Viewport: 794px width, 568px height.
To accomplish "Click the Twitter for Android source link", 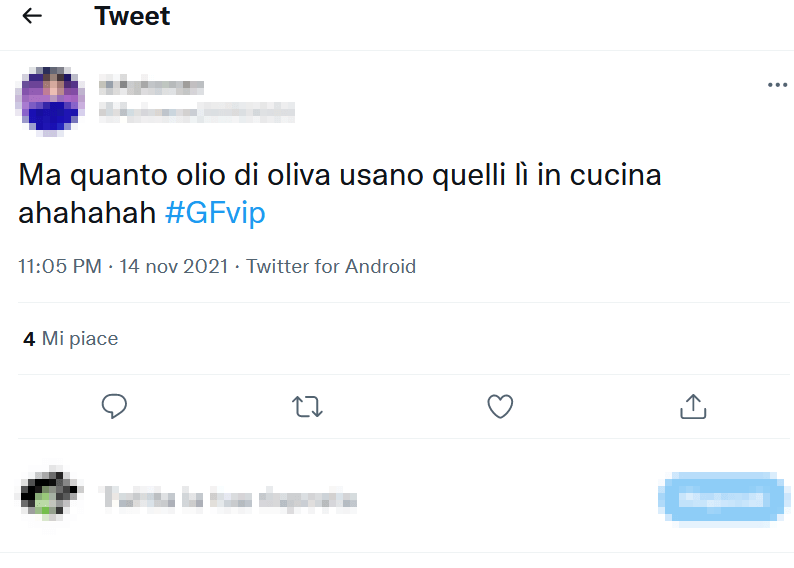I will click(x=331, y=267).
